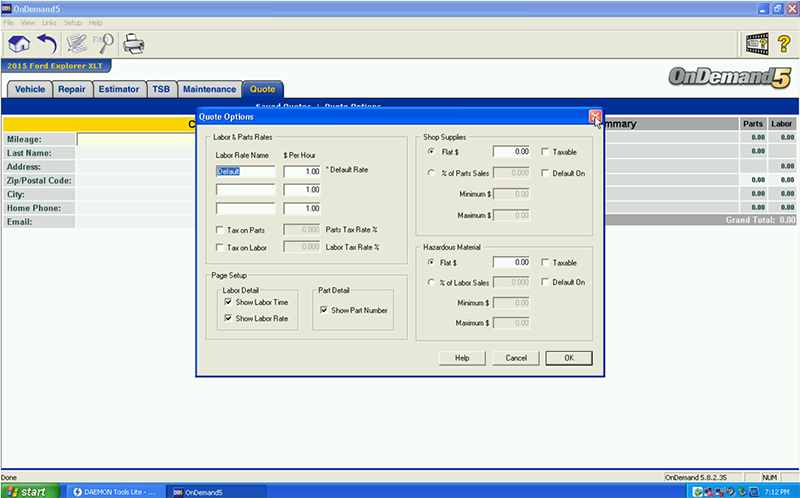Click the Grand Total text
Viewport: 800px width, 498px height.
point(760,220)
